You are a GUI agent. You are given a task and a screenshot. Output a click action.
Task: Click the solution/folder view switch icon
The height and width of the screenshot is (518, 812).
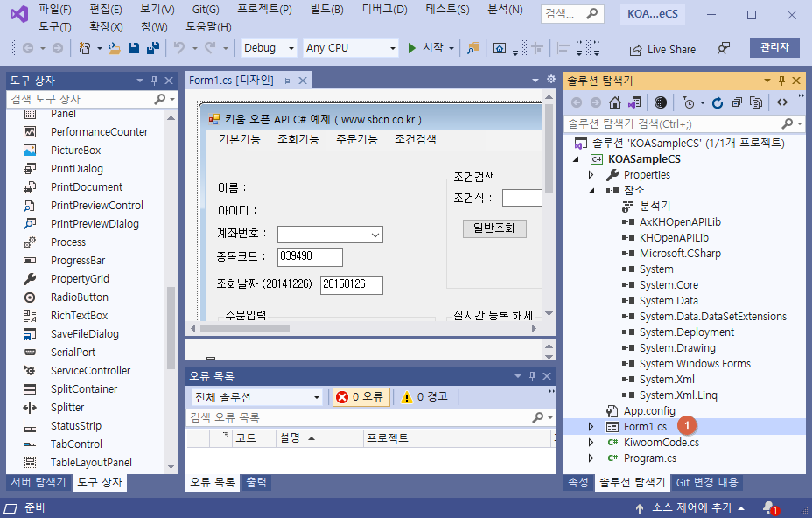(x=634, y=102)
